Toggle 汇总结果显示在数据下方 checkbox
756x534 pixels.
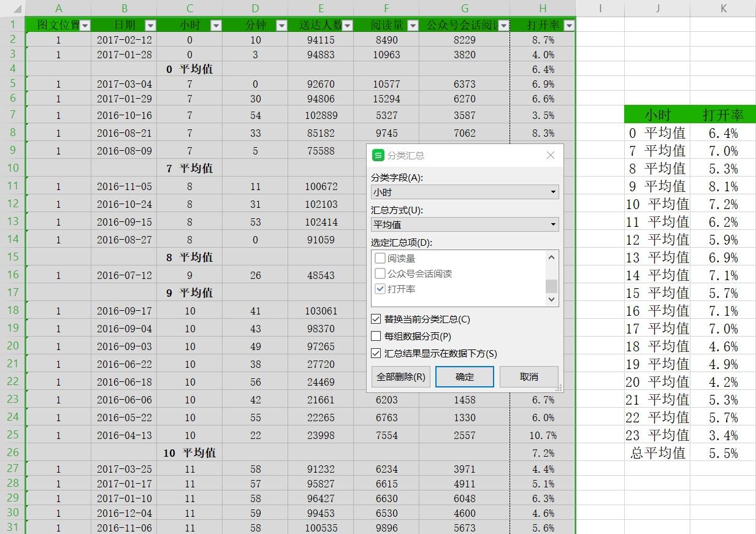(x=376, y=353)
